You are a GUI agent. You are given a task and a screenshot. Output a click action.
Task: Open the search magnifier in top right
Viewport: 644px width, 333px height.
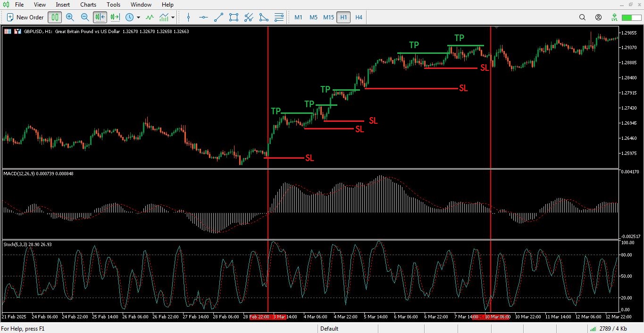pos(582,17)
